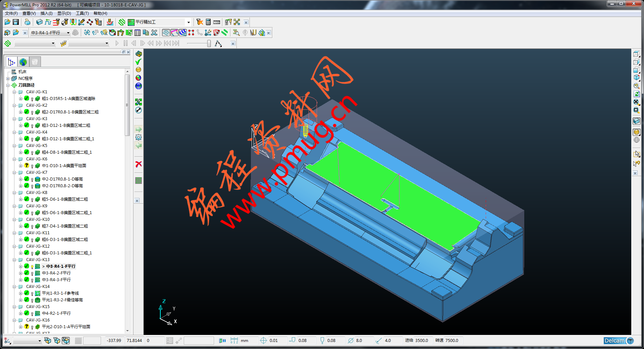Open the Tool start and end point icon
Viewport: 644px width, 349px height.
(x=65, y=22)
